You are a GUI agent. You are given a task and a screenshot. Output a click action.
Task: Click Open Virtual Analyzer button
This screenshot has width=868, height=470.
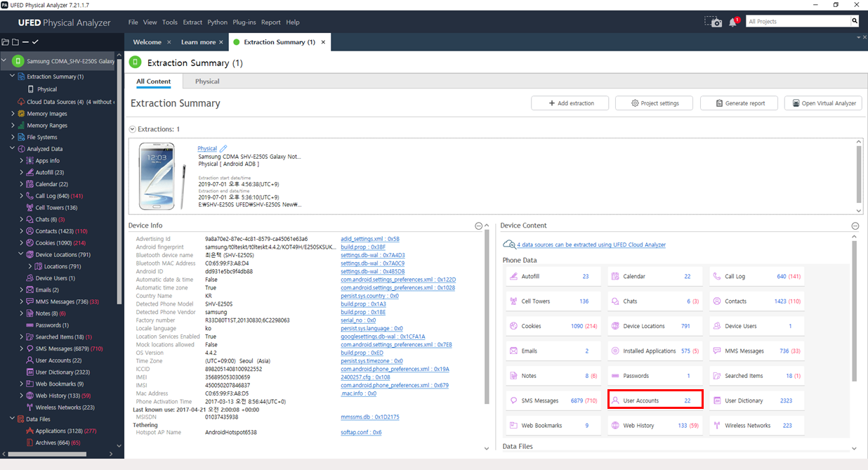823,103
